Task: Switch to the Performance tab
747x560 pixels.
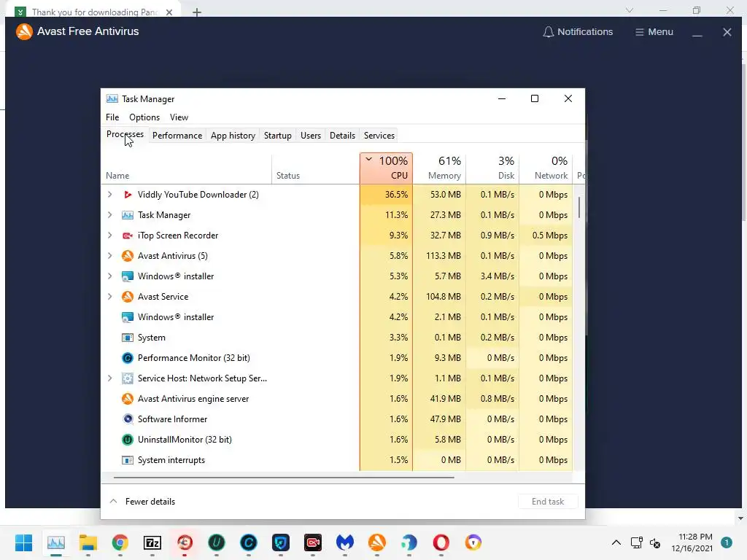Action: (x=177, y=136)
